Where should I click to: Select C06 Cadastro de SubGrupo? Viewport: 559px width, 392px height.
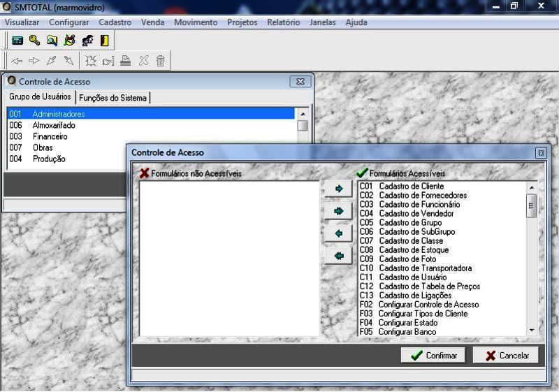point(442,232)
